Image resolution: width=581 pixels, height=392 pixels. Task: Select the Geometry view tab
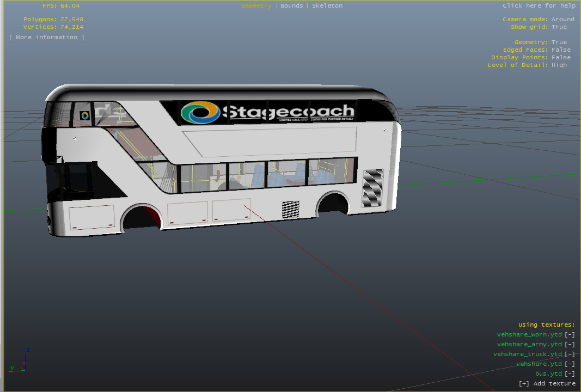click(256, 5)
